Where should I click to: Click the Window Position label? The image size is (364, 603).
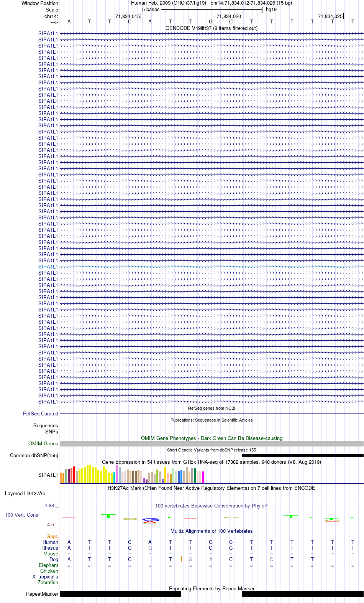click(40, 3)
